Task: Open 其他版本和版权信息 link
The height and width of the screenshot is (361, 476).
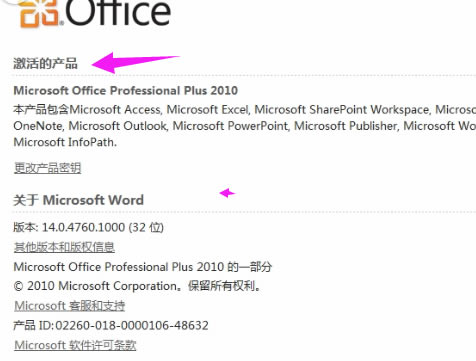Action: pos(64,247)
